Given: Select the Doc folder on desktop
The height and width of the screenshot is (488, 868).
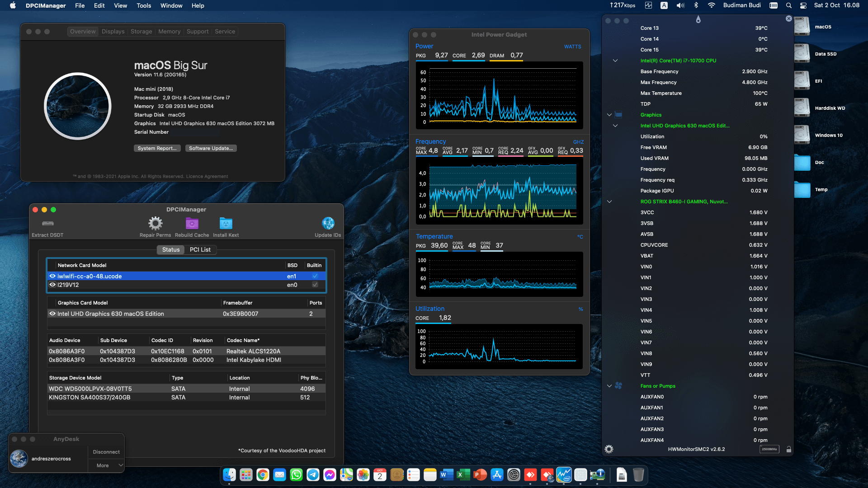Looking at the screenshot, I should click(x=802, y=162).
